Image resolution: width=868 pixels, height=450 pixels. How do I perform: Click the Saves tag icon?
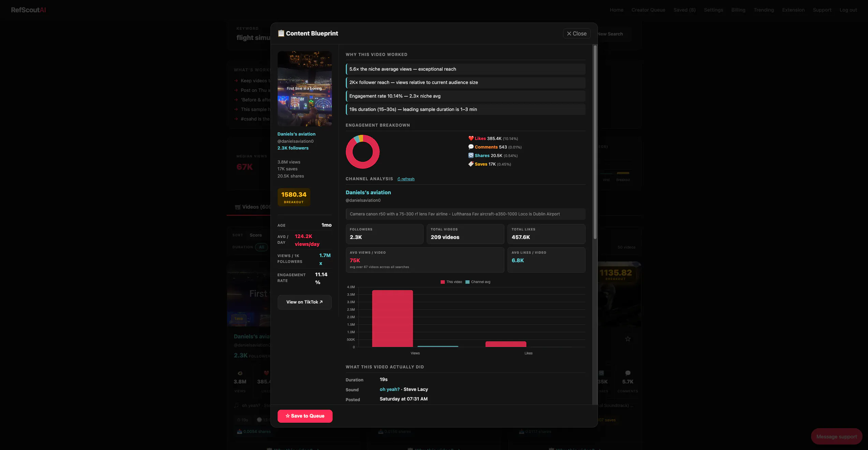click(x=471, y=164)
